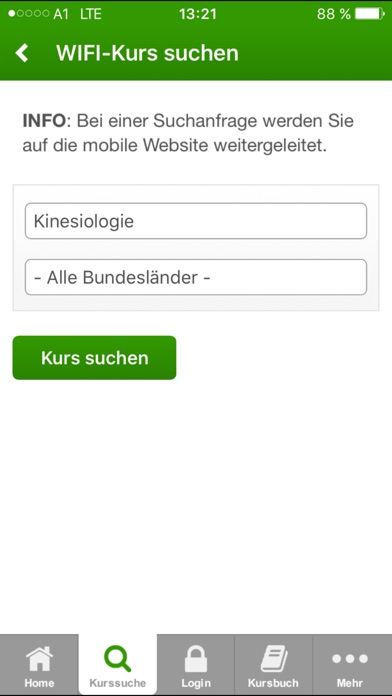Tap the back arrow in header
Image resolution: width=392 pixels, height=696 pixels.
(x=21, y=53)
